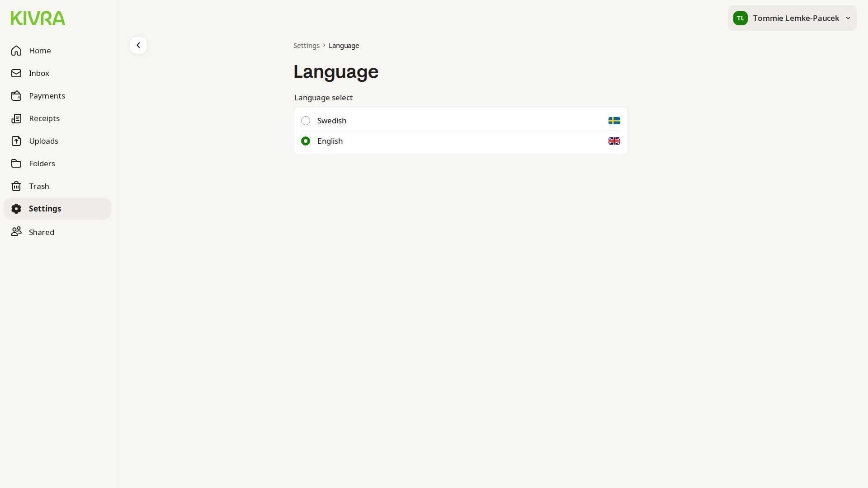Image resolution: width=868 pixels, height=488 pixels.
Task: Open the Payments menu item
Action: [47, 96]
